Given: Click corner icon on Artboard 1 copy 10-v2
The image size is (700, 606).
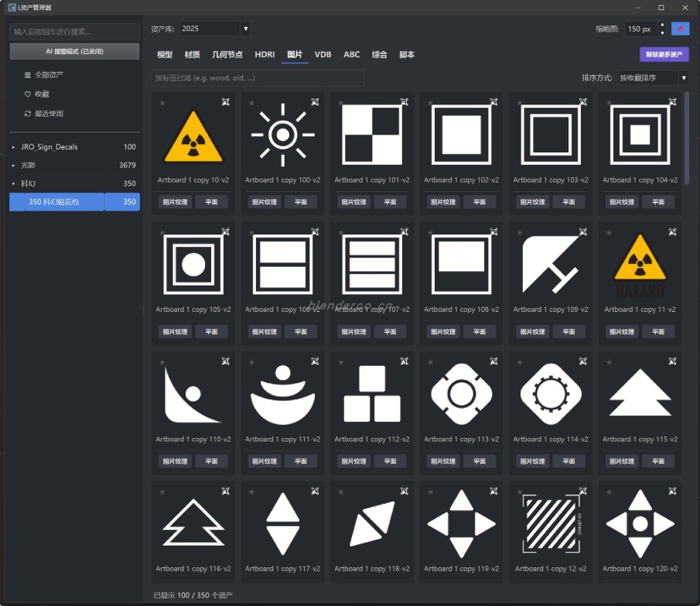Looking at the screenshot, I should (x=225, y=102).
